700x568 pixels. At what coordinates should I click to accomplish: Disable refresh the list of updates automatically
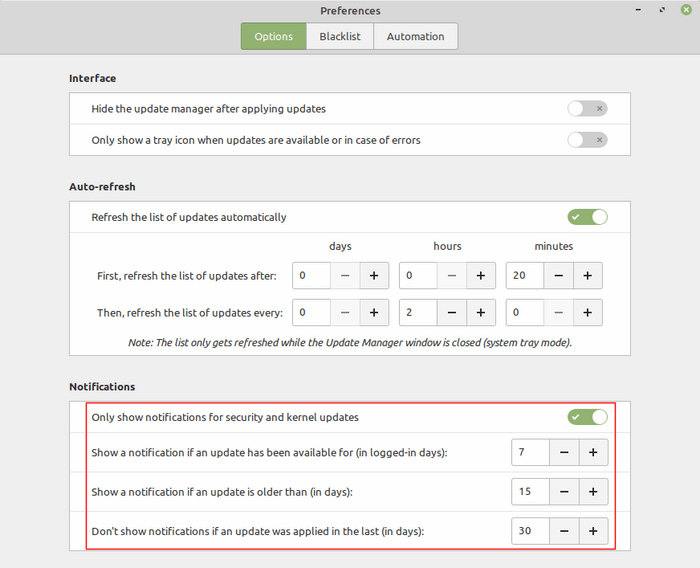(x=587, y=217)
